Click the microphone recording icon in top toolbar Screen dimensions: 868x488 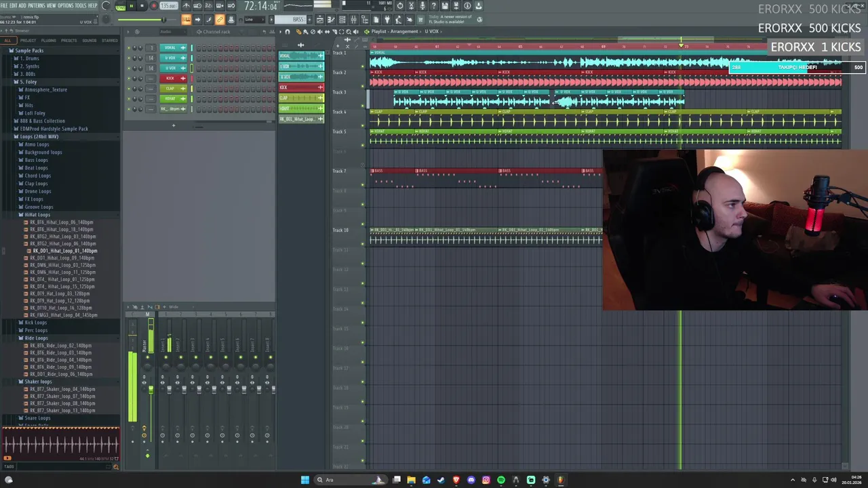(422, 5)
